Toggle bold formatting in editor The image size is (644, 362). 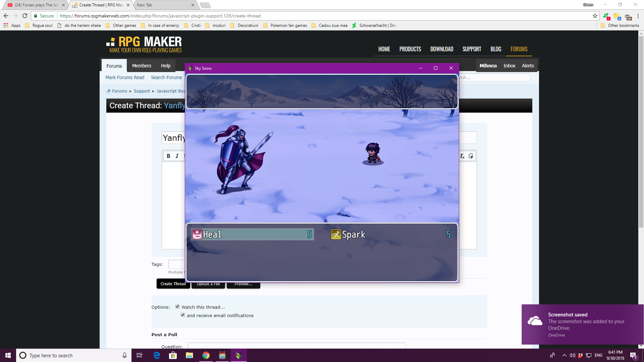(168, 156)
